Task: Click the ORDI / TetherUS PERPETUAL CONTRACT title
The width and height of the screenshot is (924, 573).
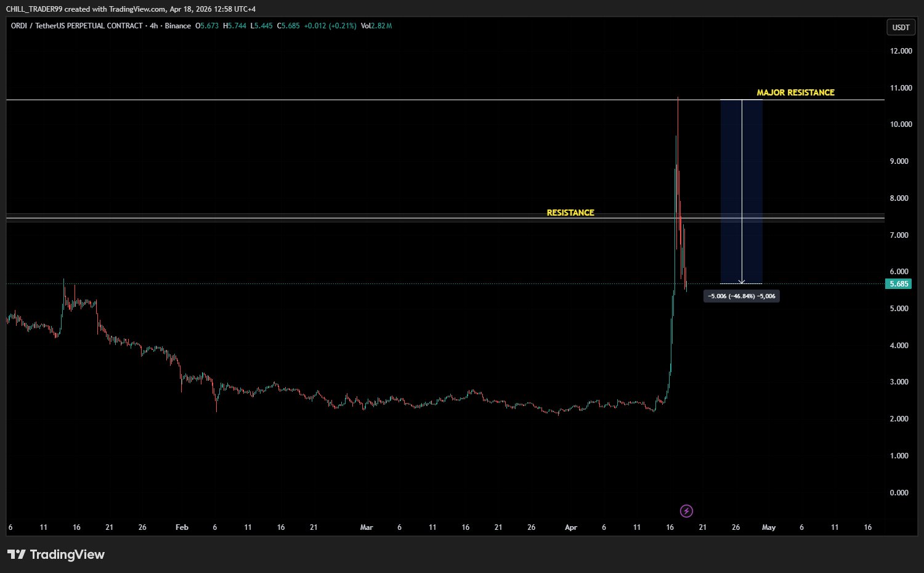Action: tap(76, 26)
